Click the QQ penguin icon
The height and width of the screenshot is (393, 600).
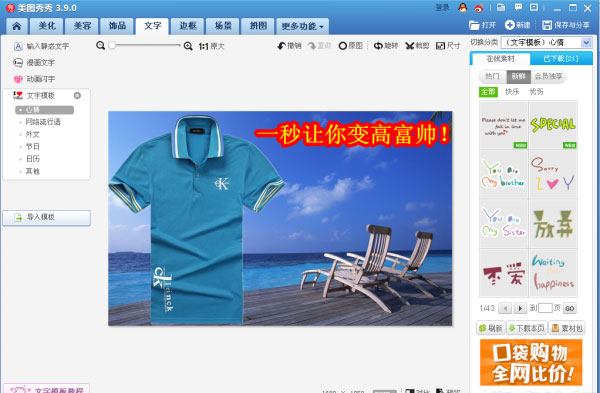463,7
